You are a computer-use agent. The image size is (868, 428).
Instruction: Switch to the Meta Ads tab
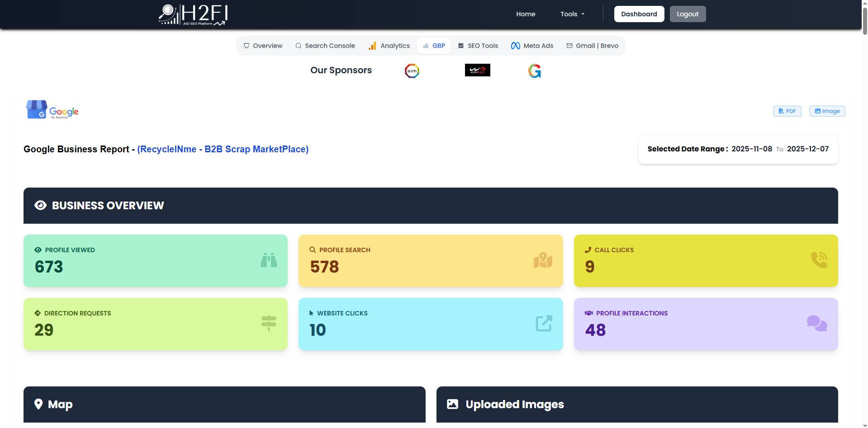(532, 46)
